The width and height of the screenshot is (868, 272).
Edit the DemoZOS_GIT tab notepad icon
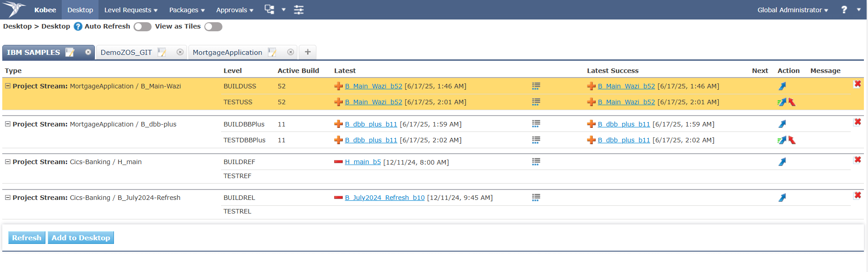(x=162, y=52)
